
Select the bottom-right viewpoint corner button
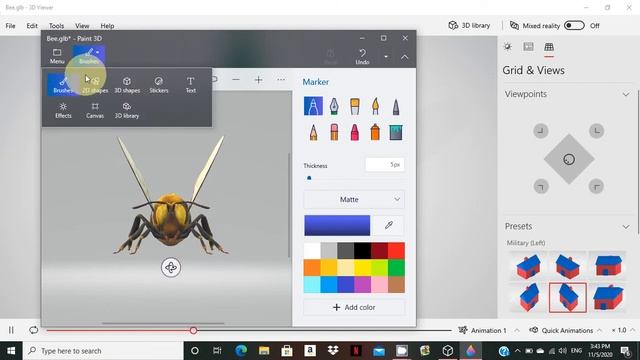click(596, 187)
